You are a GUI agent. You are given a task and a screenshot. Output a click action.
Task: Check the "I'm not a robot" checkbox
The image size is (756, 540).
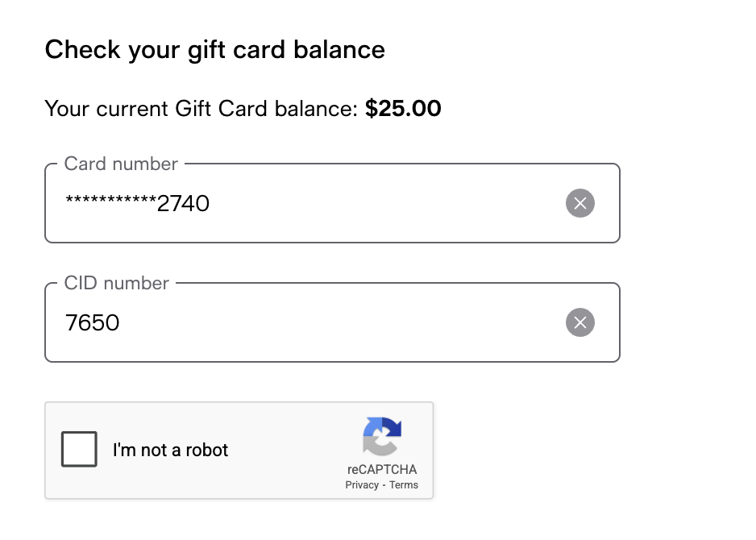[79, 450]
